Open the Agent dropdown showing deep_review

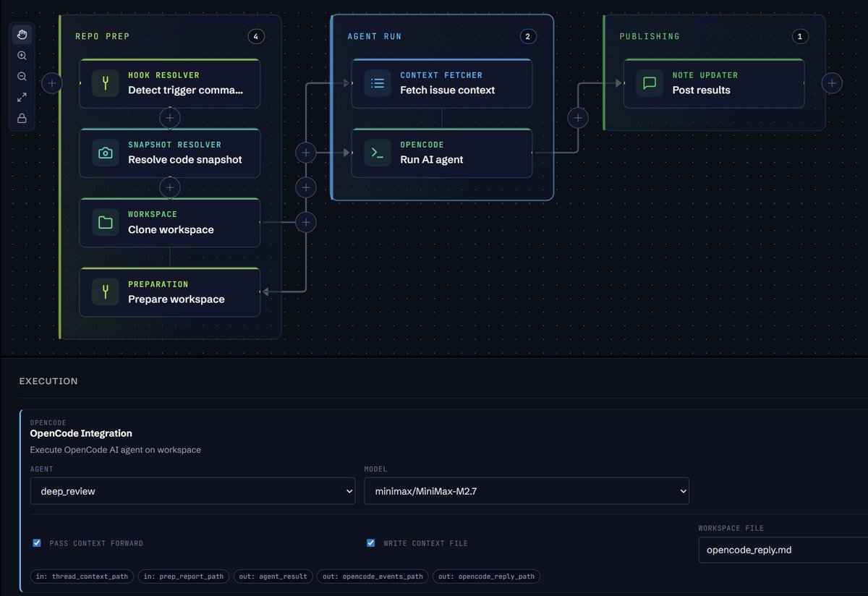[192, 490]
